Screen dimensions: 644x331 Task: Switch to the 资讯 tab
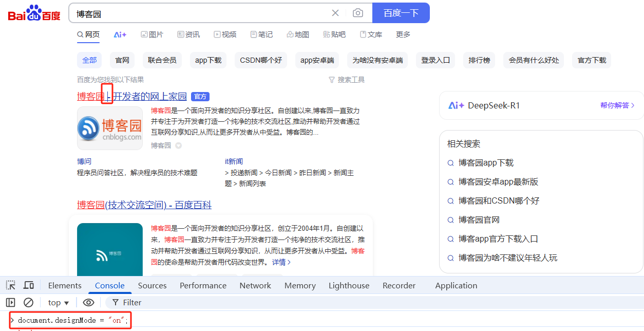(188, 34)
